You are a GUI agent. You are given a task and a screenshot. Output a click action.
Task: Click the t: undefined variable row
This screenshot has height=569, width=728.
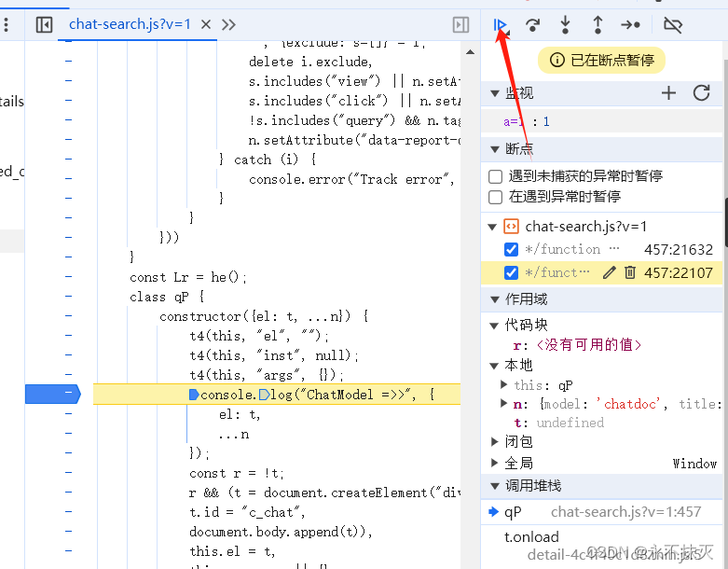click(x=559, y=423)
